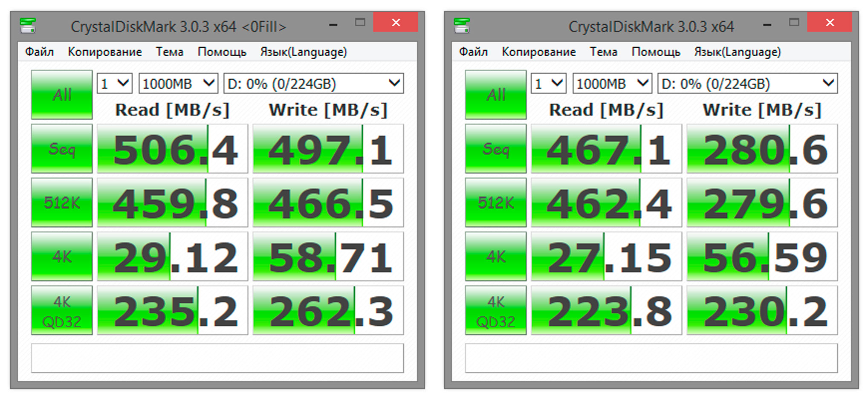868x399 pixels.
Task: Open Копирование menu in the right window
Action: 539,52
